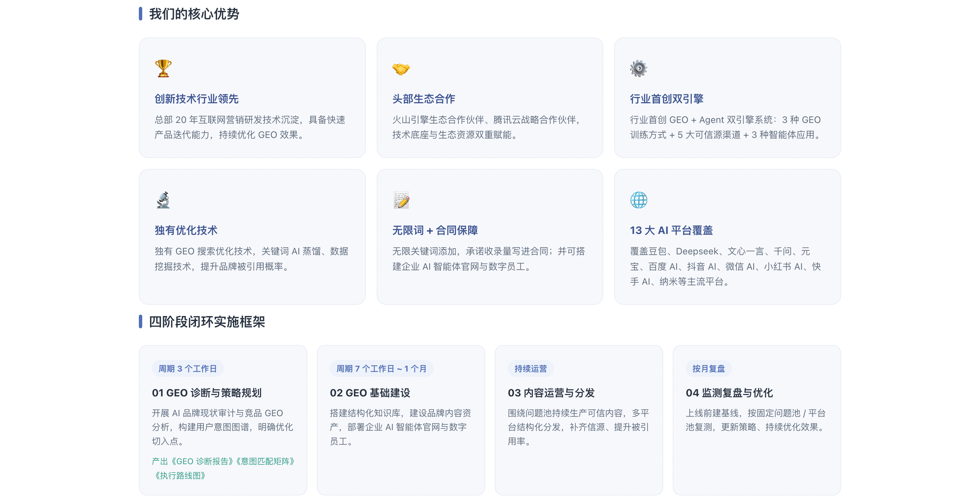Click the memo pencil icon for contract guarantee
The image size is (980, 504).
tap(401, 200)
